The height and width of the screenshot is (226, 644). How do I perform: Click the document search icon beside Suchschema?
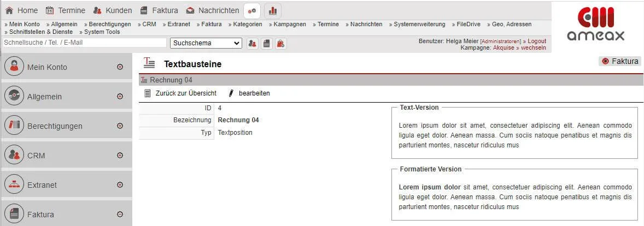[x=266, y=43]
